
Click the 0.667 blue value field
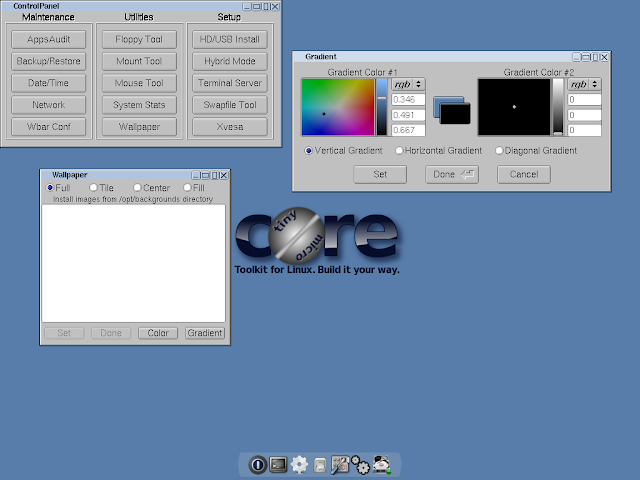pyautogui.click(x=408, y=130)
